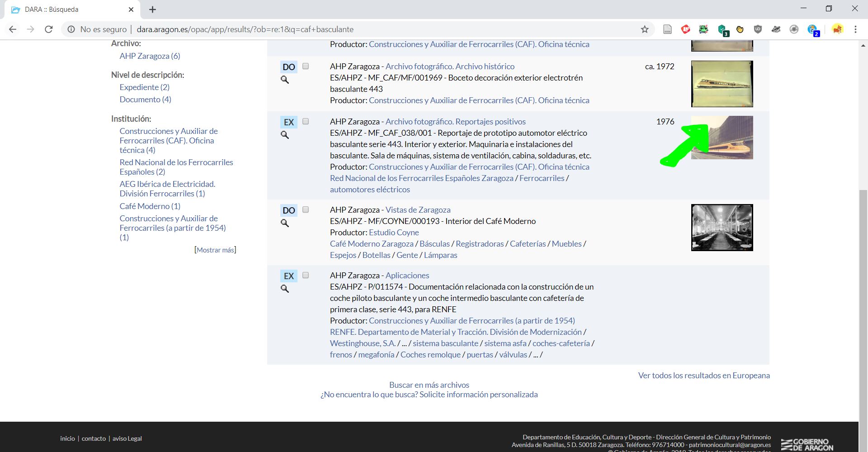Click the document page extension icon
Viewport: 868px width, 452px height.
coord(667,29)
